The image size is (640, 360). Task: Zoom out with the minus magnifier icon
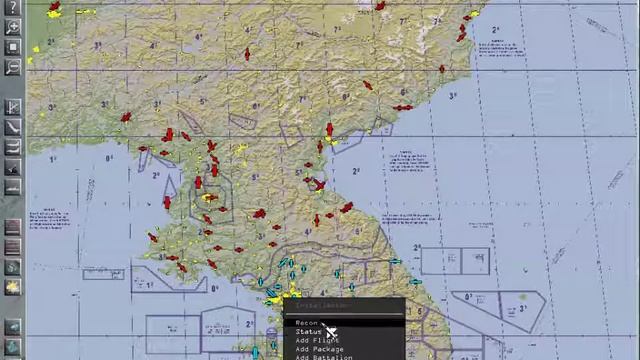[x=13, y=67]
